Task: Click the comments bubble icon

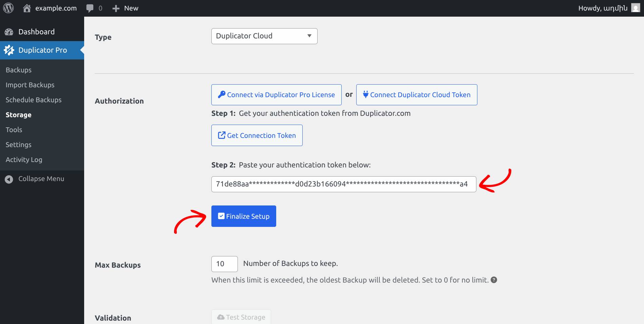Action: point(90,8)
